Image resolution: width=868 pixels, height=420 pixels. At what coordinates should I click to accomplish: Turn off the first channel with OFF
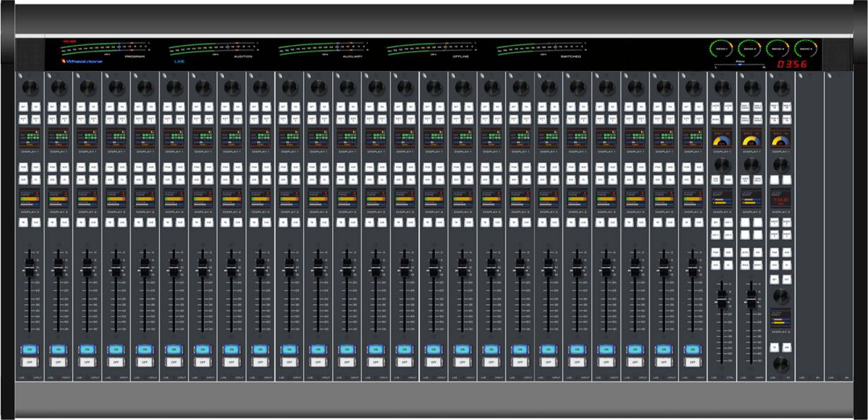pos(29,361)
